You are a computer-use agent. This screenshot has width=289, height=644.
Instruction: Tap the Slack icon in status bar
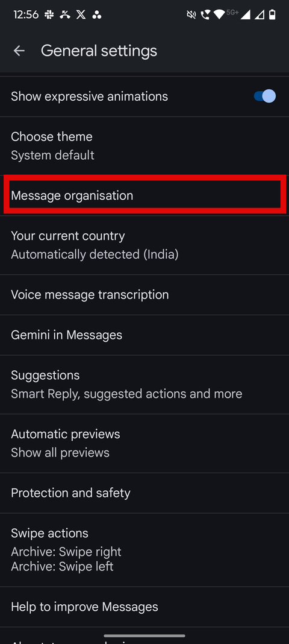pos(49,15)
